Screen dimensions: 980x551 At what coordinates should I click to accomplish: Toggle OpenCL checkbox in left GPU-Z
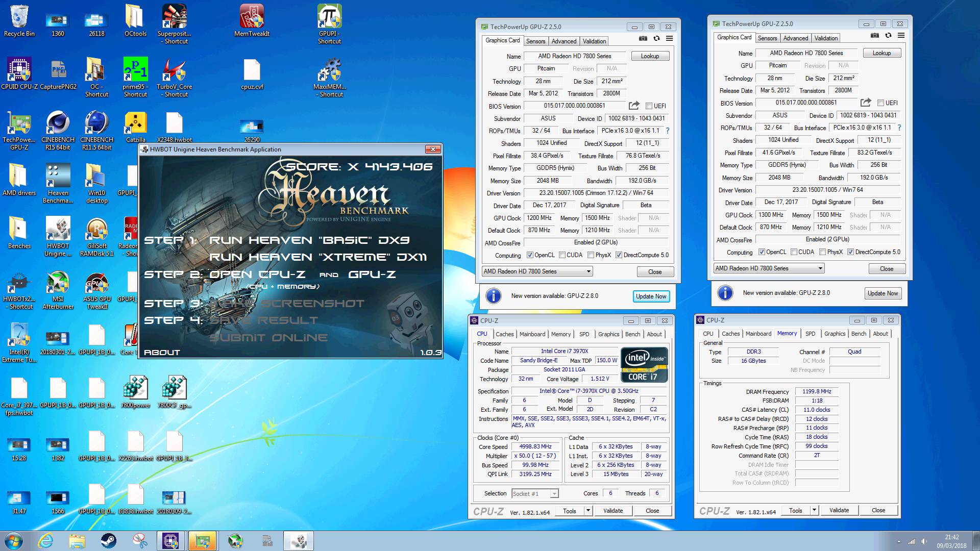pyautogui.click(x=530, y=255)
